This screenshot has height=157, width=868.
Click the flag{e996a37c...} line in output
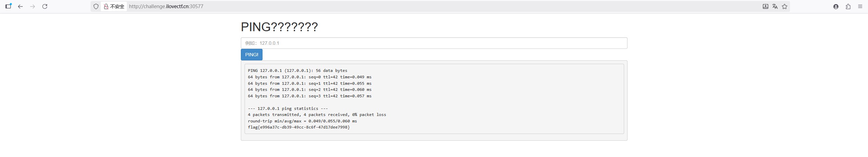(299, 127)
